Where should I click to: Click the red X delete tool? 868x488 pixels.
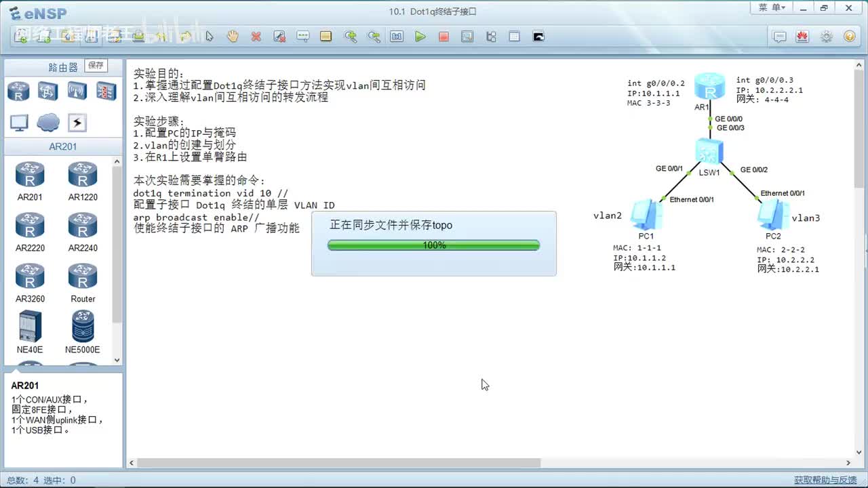256,37
